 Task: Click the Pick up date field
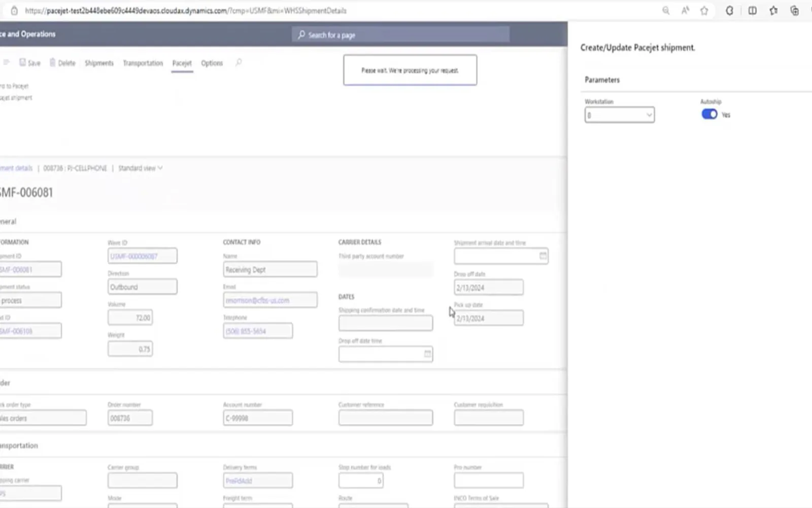pos(489,319)
